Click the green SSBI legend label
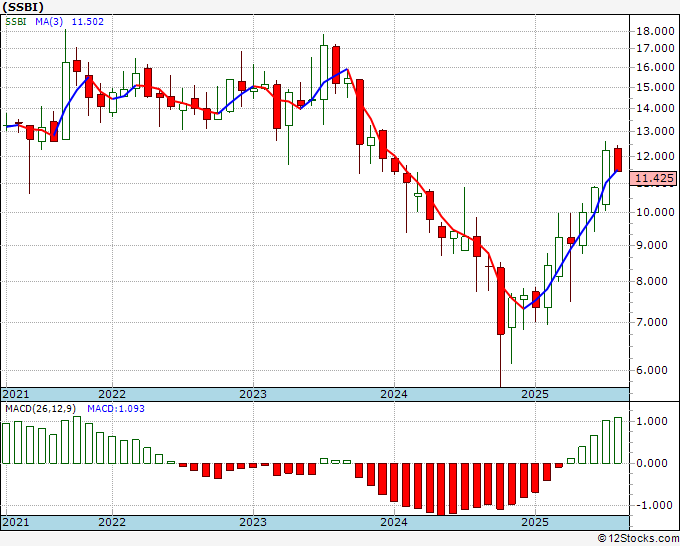 (16, 21)
